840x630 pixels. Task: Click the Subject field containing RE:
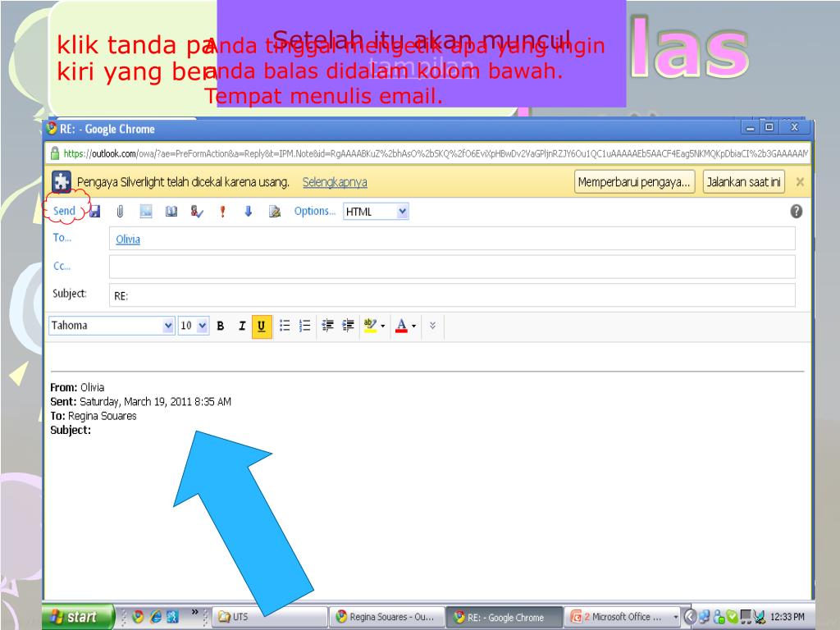[452, 295]
